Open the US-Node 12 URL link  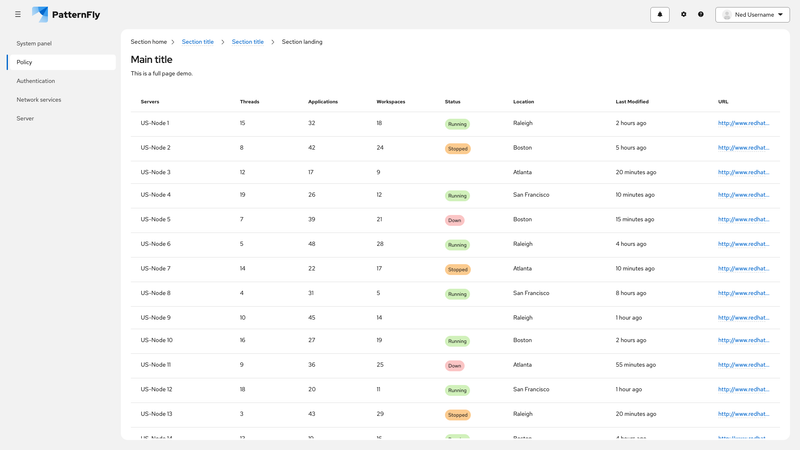743,389
